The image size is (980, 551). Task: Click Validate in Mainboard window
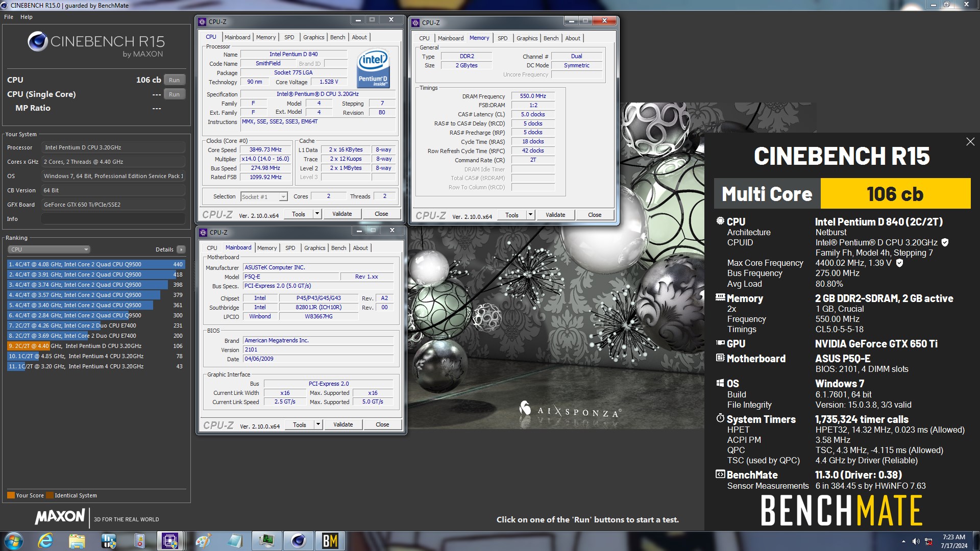tap(343, 424)
